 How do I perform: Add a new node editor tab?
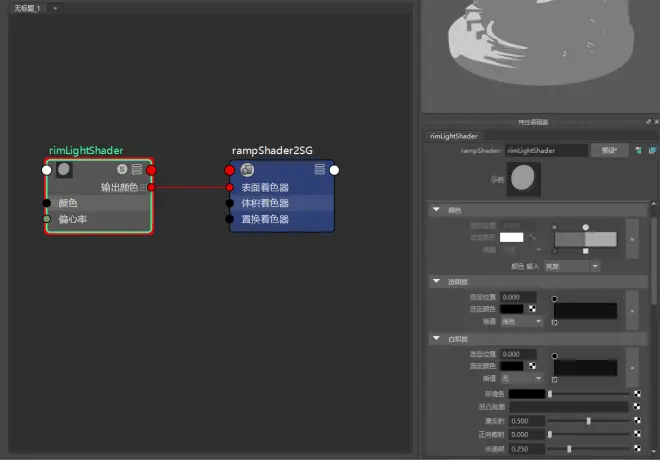[x=55, y=8]
